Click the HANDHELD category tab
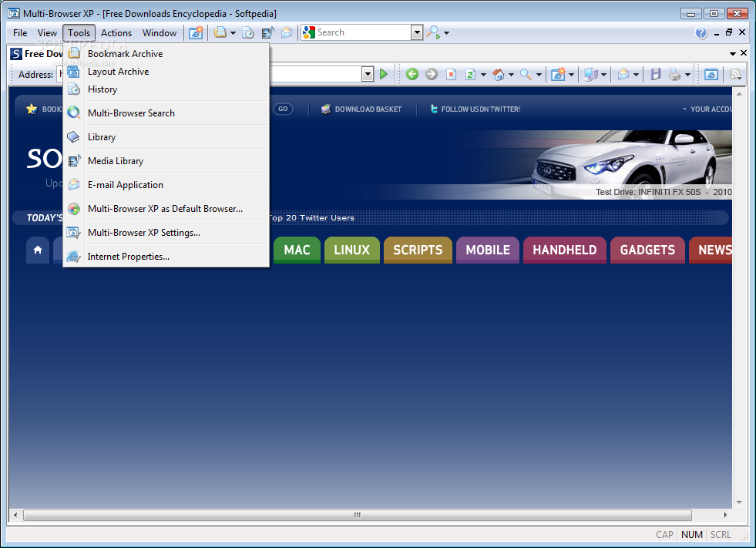 click(x=565, y=250)
